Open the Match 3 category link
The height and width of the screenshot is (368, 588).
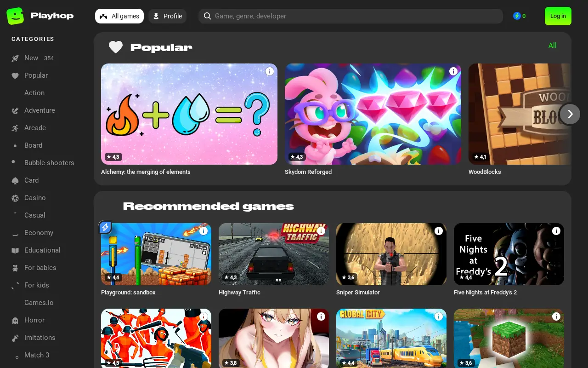point(37,355)
